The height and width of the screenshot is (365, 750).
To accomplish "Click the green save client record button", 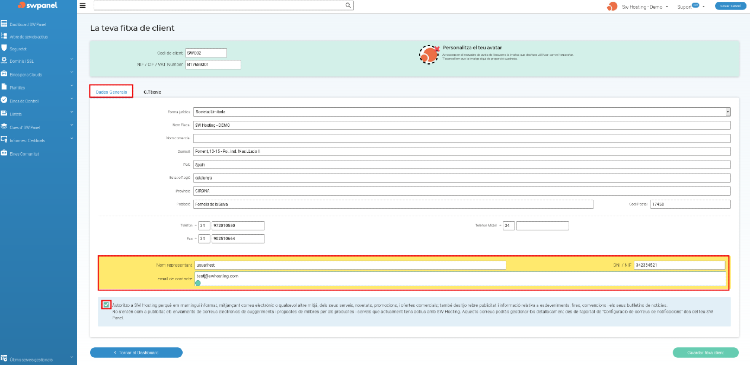I will click(706, 353).
